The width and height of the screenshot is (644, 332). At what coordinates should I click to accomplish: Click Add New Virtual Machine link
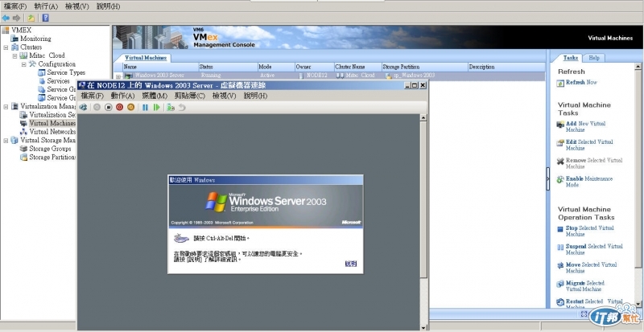point(586,126)
